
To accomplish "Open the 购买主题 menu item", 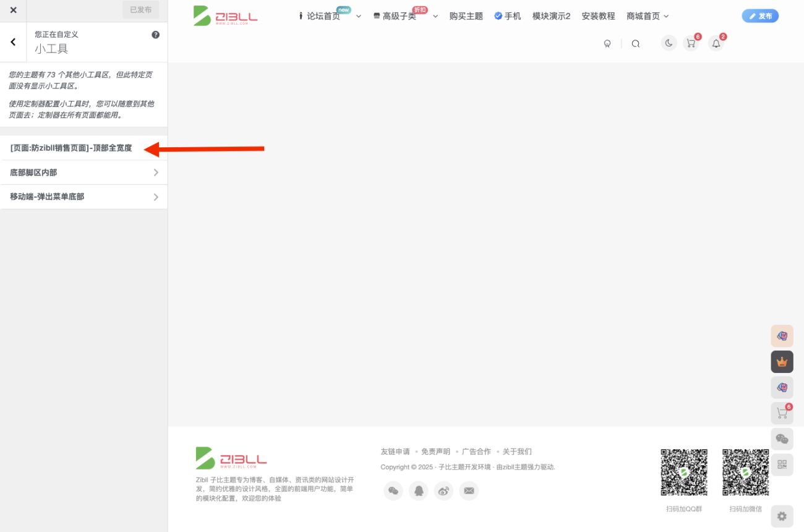I will (x=466, y=16).
